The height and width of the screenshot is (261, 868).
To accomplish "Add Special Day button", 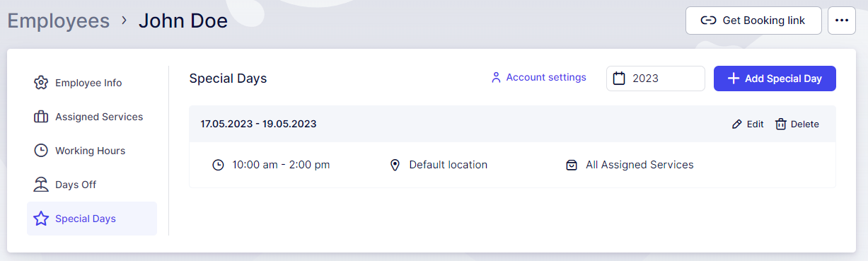I will (x=775, y=79).
